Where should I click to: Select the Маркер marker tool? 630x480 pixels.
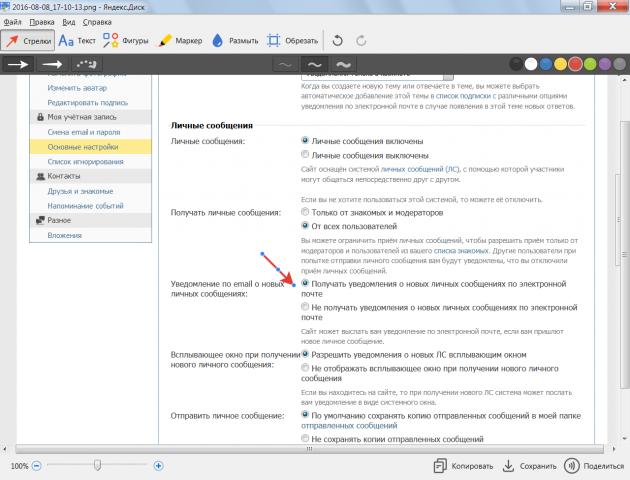[x=180, y=41]
